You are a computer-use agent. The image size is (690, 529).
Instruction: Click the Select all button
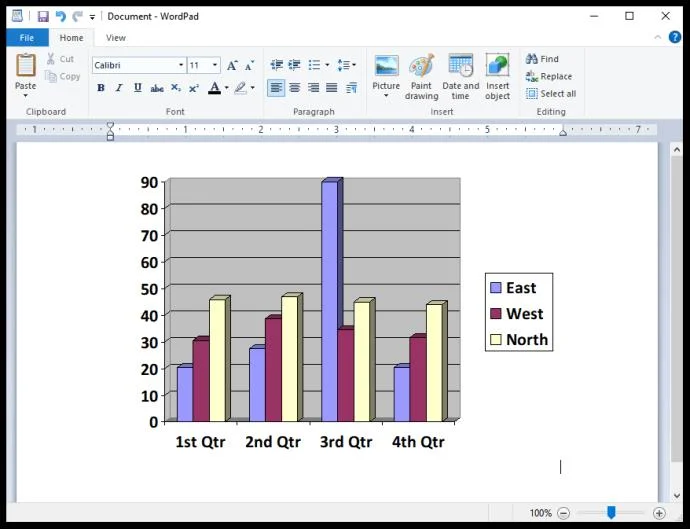[551, 94]
